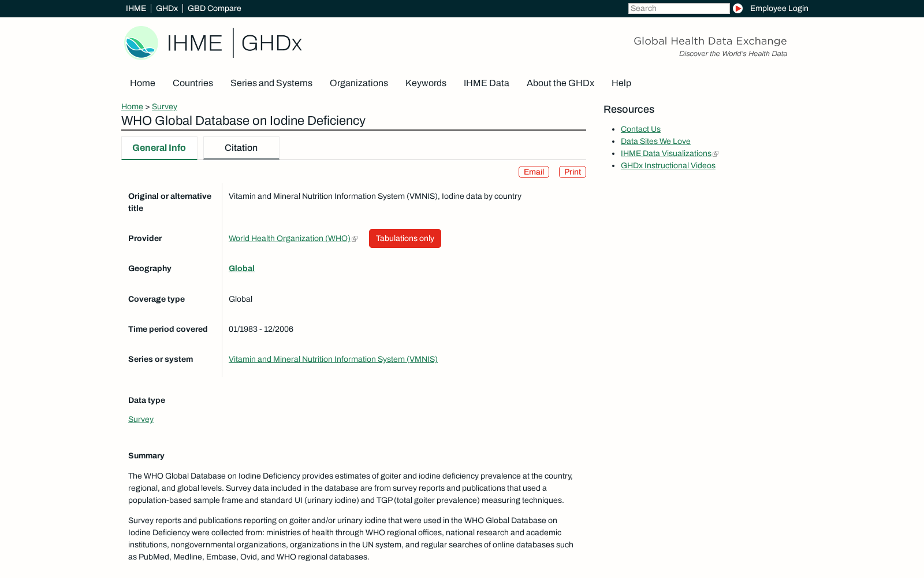924x578 pixels.
Task: Open World Health Organization (WHO) provider link
Action: coord(289,239)
